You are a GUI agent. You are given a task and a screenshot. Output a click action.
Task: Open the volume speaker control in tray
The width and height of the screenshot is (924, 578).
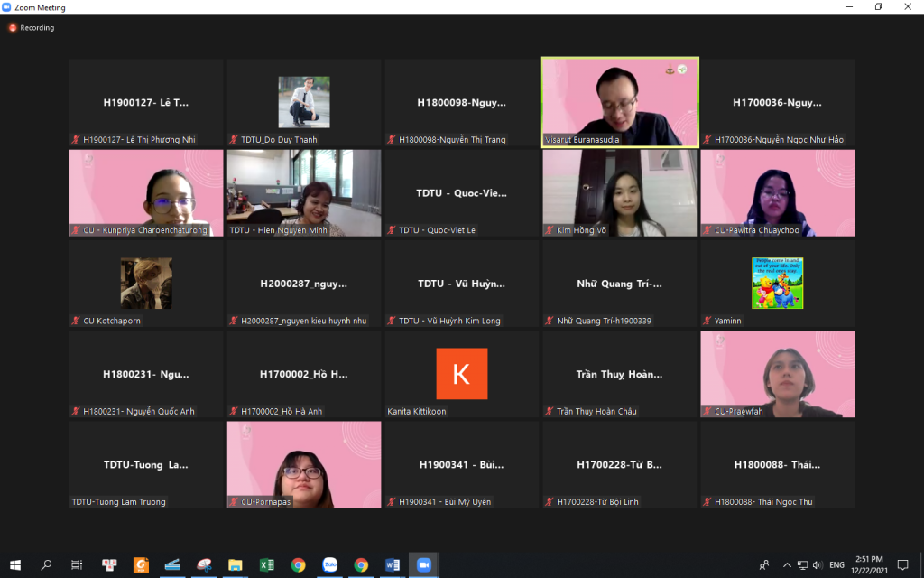[818, 565]
